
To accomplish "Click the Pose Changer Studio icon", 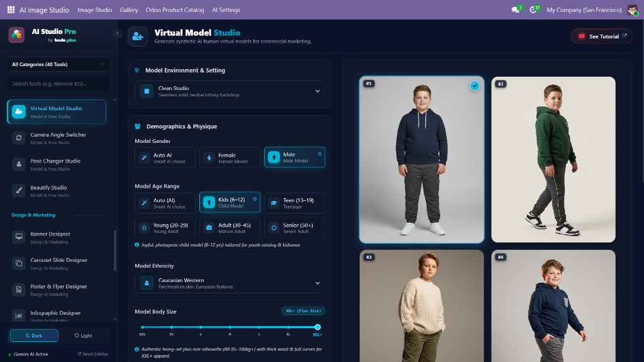I will click(x=18, y=164).
